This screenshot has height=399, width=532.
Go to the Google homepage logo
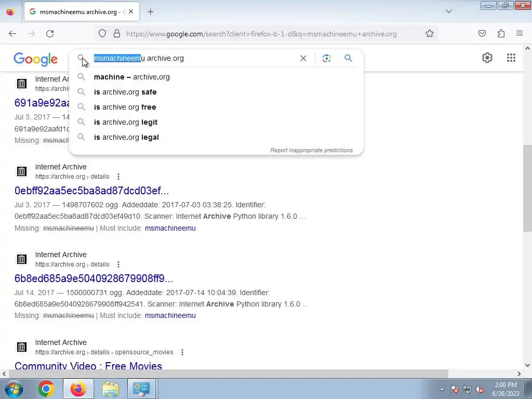36,59
